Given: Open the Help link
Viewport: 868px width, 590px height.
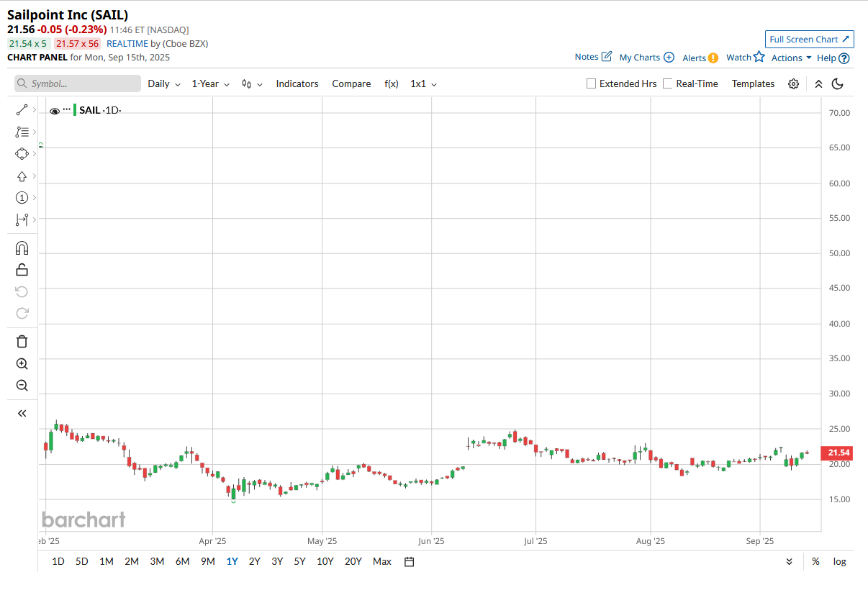Looking at the screenshot, I should click(833, 58).
